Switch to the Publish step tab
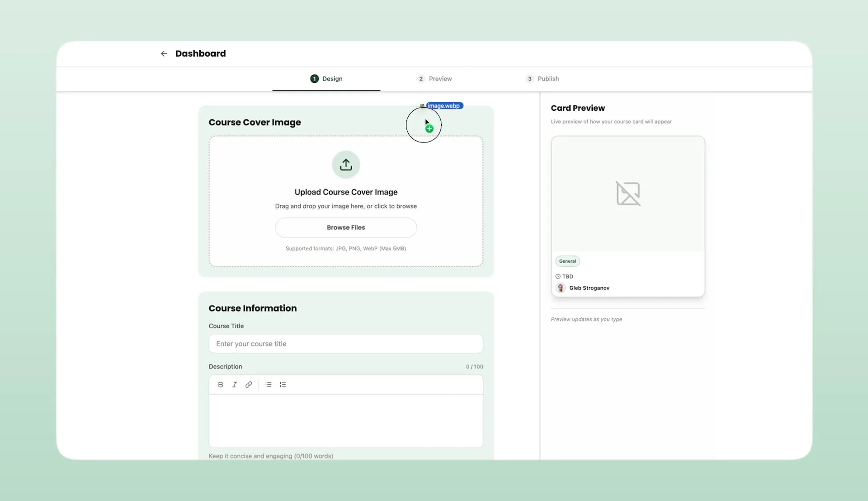 click(542, 79)
